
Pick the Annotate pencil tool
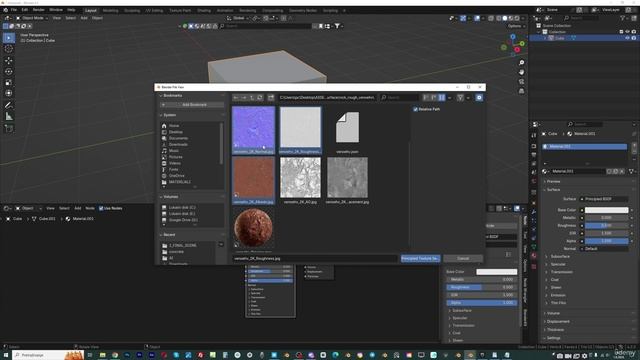9,105
